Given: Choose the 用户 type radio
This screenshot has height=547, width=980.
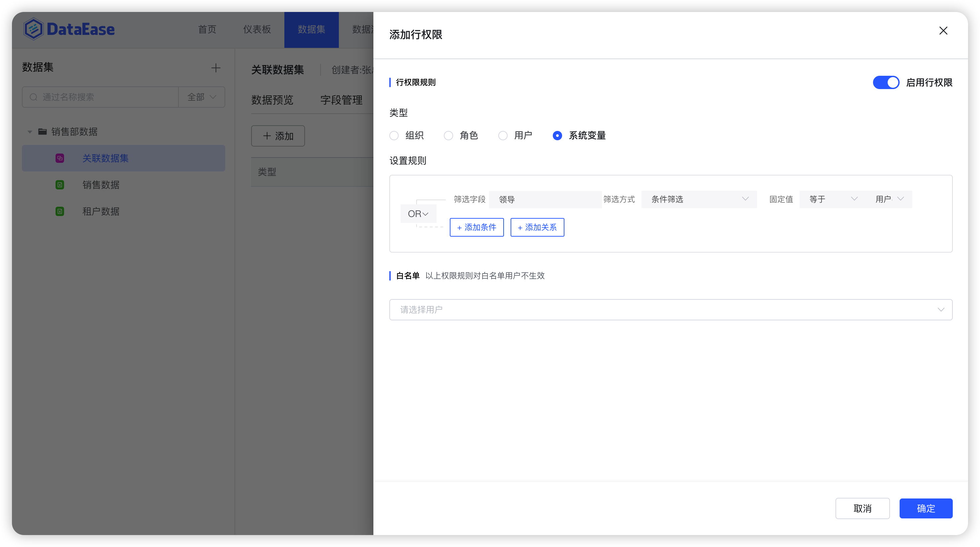Looking at the screenshot, I should (x=503, y=136).
